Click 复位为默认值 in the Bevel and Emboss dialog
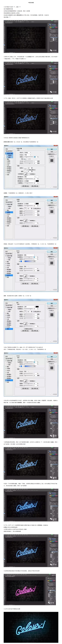 coord(35,186)
